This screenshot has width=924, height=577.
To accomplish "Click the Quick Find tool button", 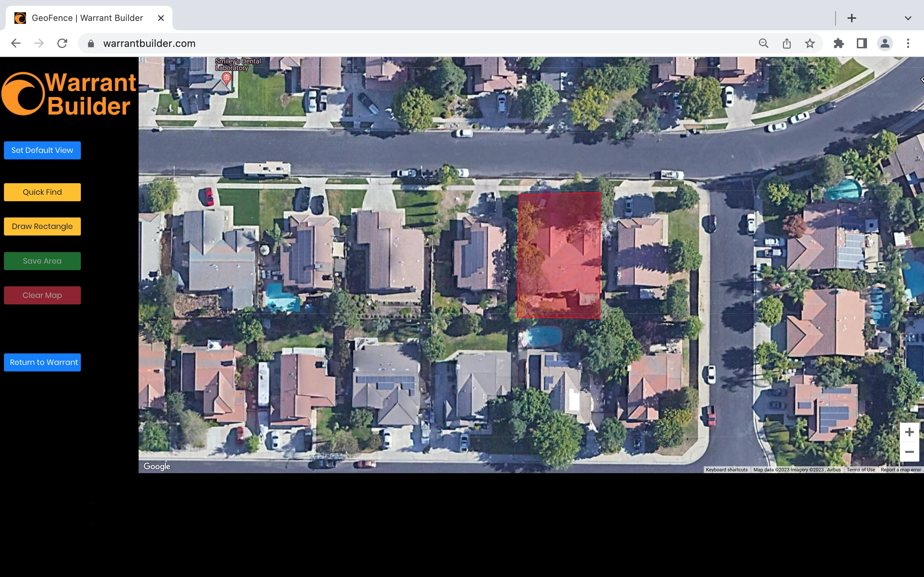I will coord(42,192).
